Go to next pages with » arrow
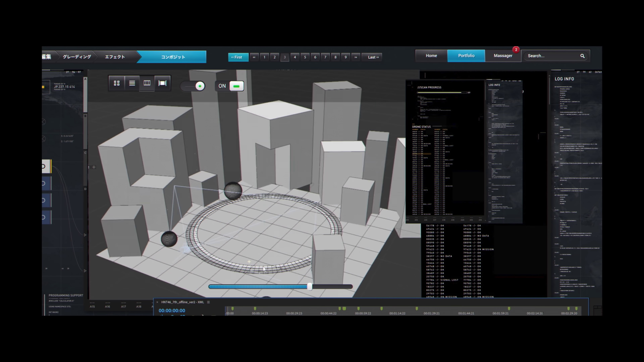 click(x=356, y=57)
